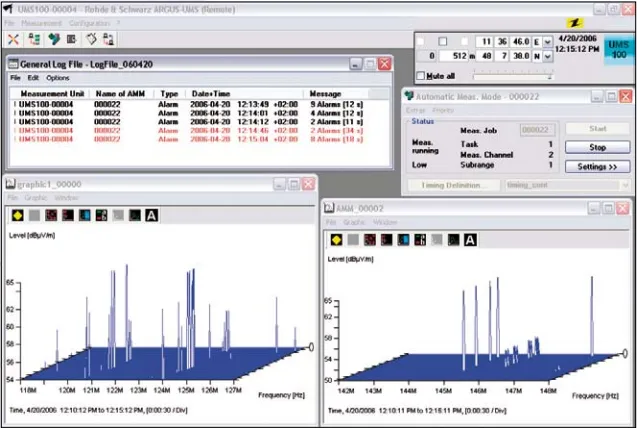Click the Timing Definition button
Screen dimensions: 637x428
454,185
